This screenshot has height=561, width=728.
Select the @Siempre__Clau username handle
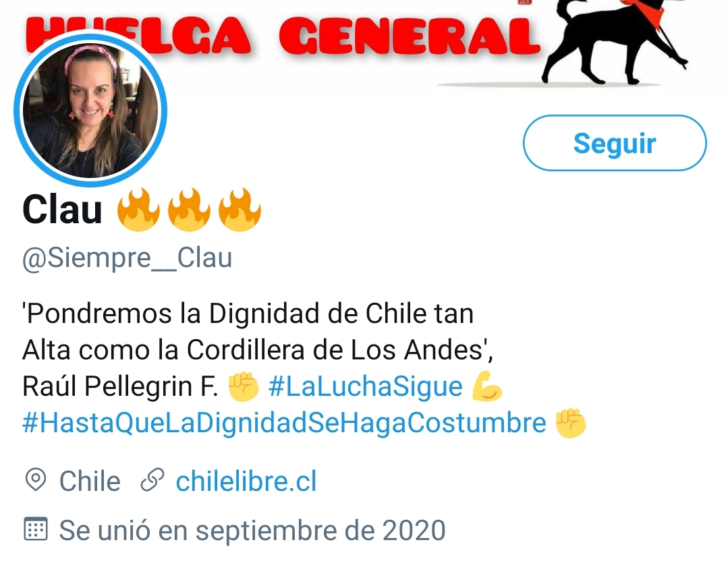(128, 258)
